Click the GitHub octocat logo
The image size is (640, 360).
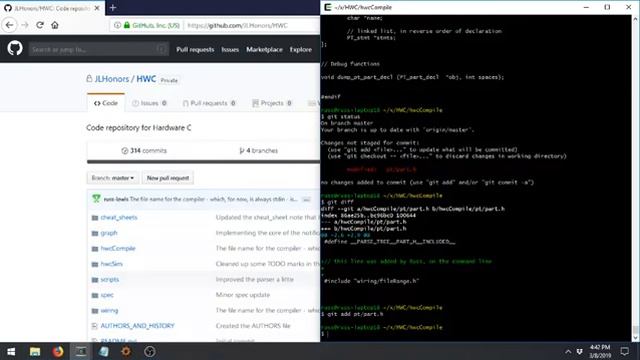tap(15, 49)
